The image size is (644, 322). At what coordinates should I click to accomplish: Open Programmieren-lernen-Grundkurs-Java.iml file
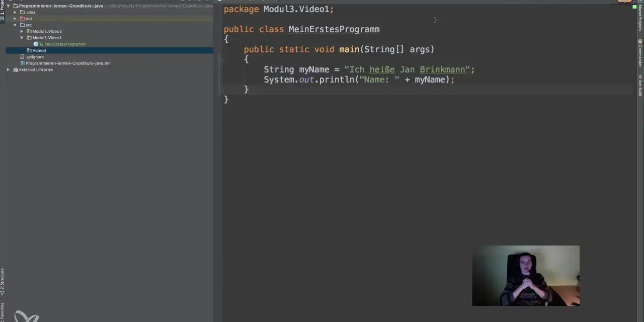(x=65, y=63)
